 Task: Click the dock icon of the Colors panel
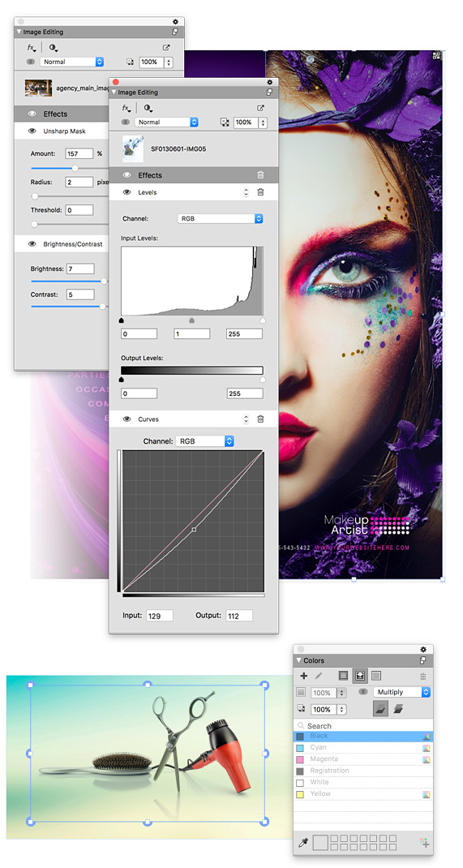422,660
